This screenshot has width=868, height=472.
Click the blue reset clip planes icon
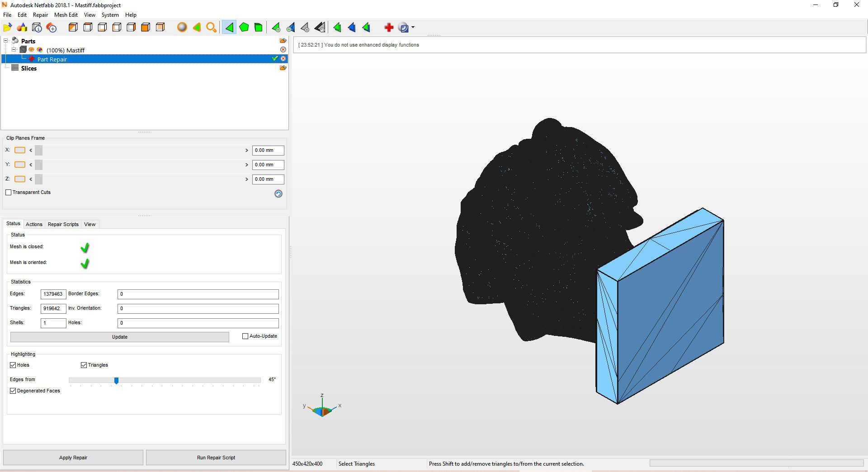(278, 194)
